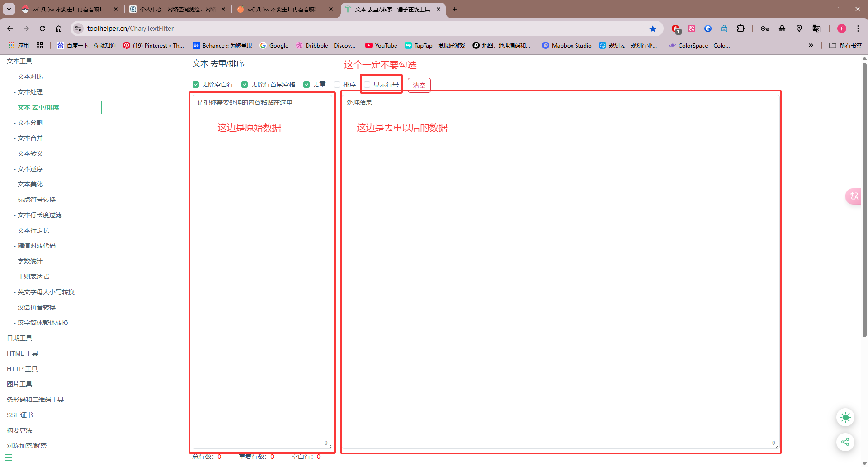The height and width of the screenshot is (467, 868).
Task: Switch to the 个人中心 browser tab
Action: click(177, 9)
